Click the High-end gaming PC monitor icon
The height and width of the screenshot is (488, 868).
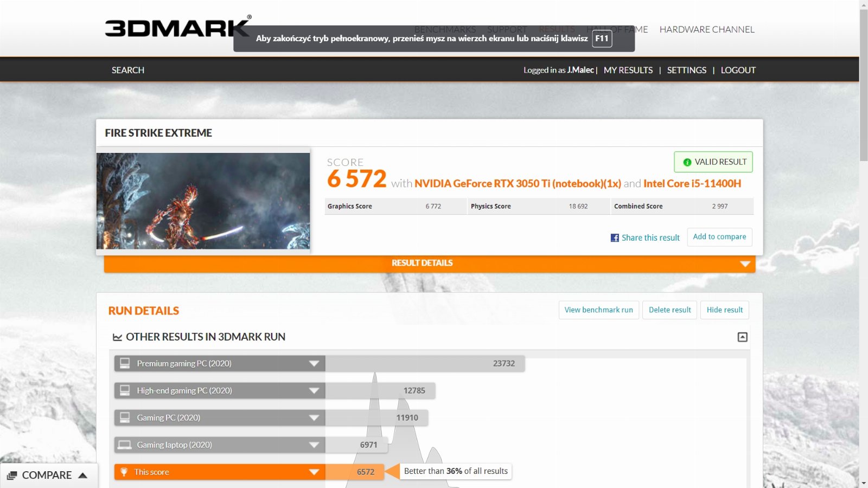[x=125, y=390]
